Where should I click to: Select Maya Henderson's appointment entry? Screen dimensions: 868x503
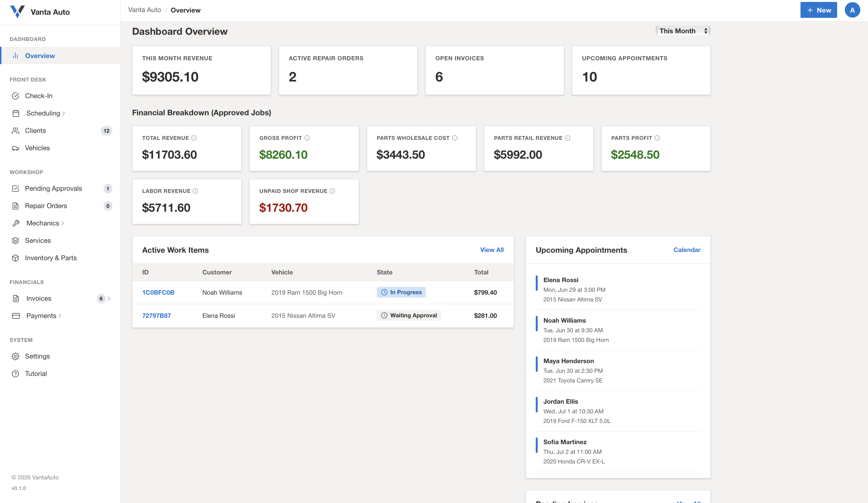(618, 371)
